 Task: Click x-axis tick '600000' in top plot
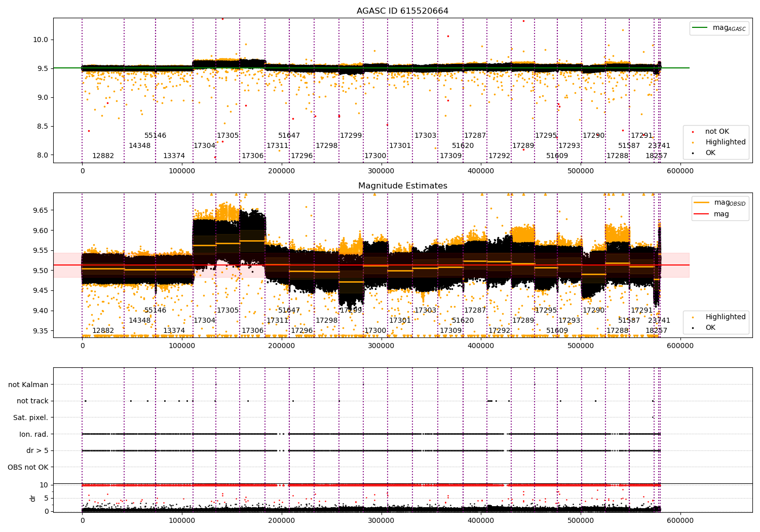pyautogui.click(x=680, y=171)
